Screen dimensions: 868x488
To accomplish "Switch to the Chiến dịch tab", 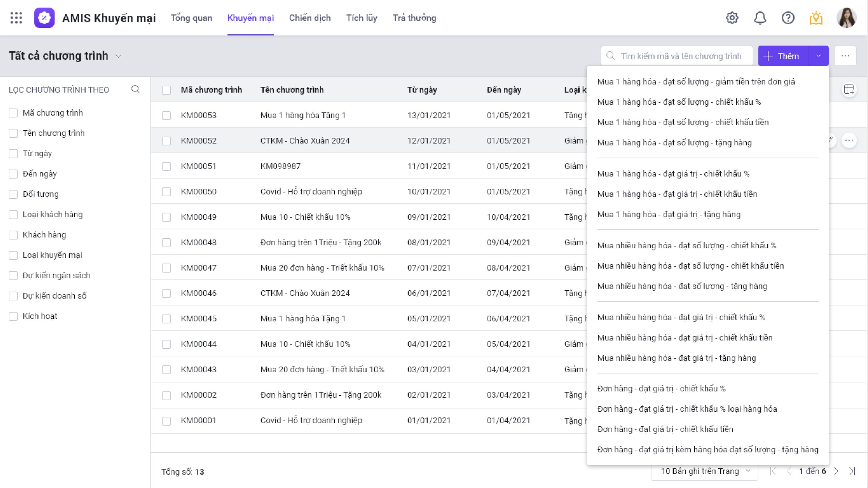I will click(310, 18).
